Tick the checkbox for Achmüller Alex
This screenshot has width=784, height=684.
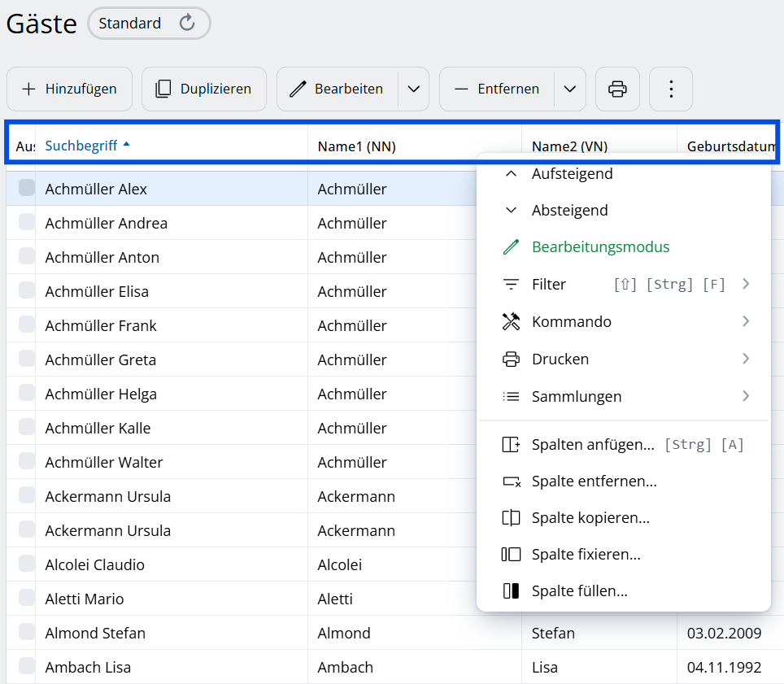pyautogui.click(x=27, y=188)
